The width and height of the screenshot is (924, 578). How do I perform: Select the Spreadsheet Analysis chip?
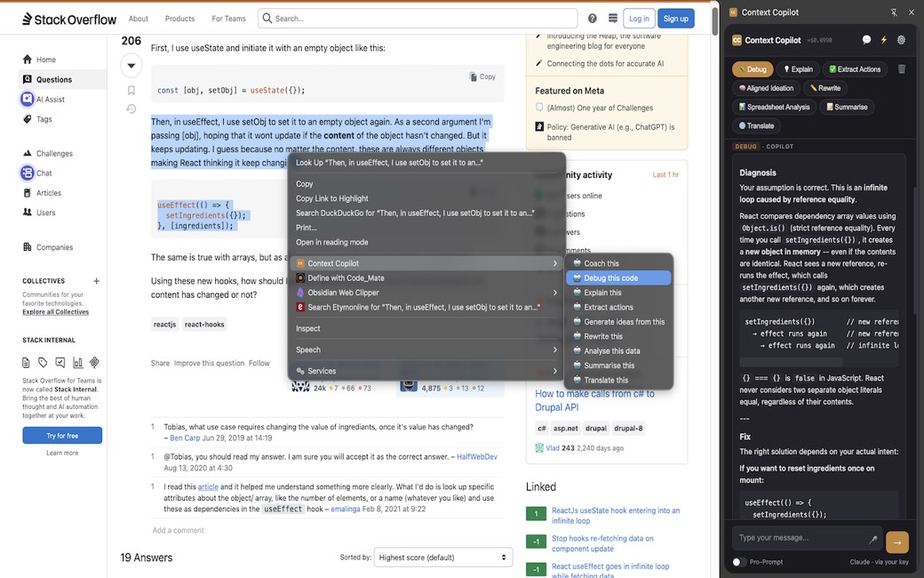click(775, 107)
